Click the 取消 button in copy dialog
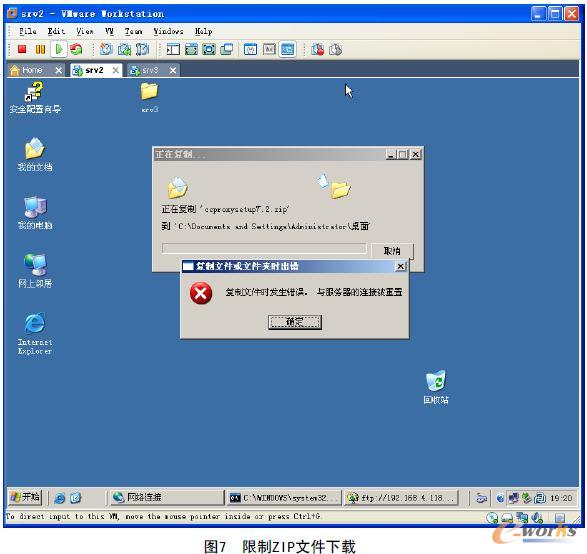587x554 pixels. [x=392, y=250]
